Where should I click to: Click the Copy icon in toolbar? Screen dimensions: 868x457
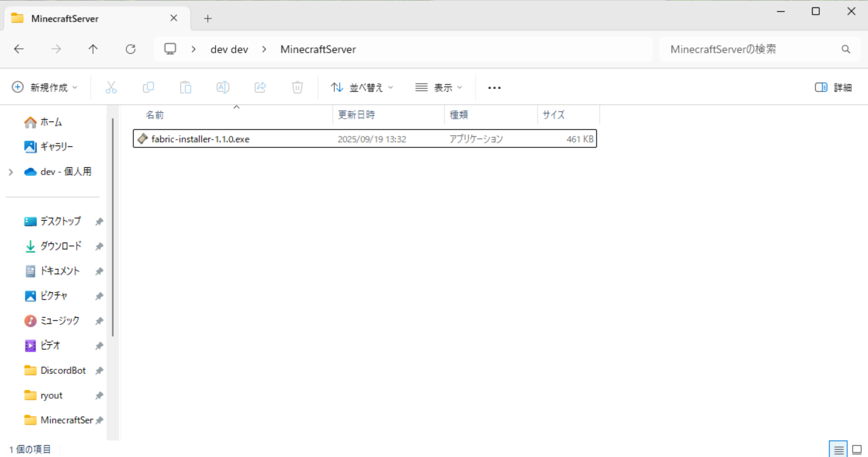click(148, 87)
